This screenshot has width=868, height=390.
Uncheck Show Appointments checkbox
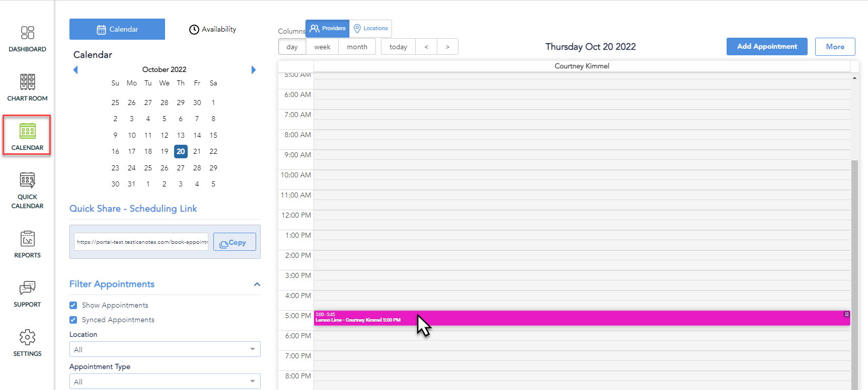(73, 305)
